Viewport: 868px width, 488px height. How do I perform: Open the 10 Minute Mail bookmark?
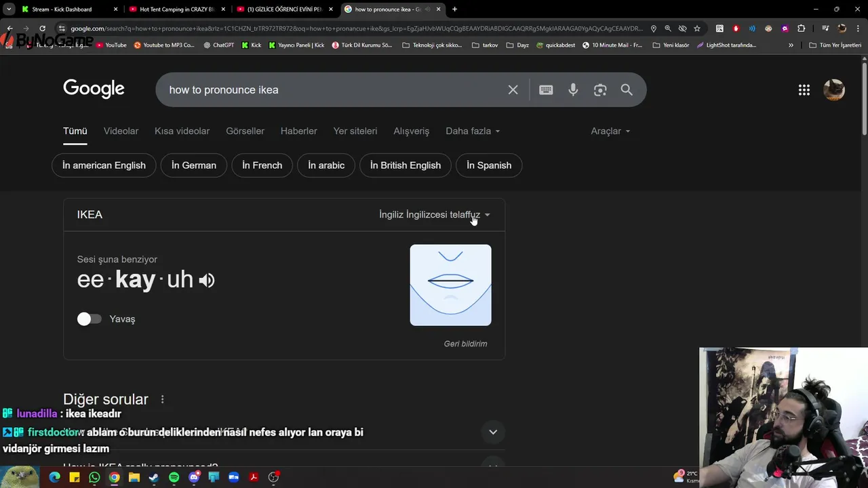(612, 45)
